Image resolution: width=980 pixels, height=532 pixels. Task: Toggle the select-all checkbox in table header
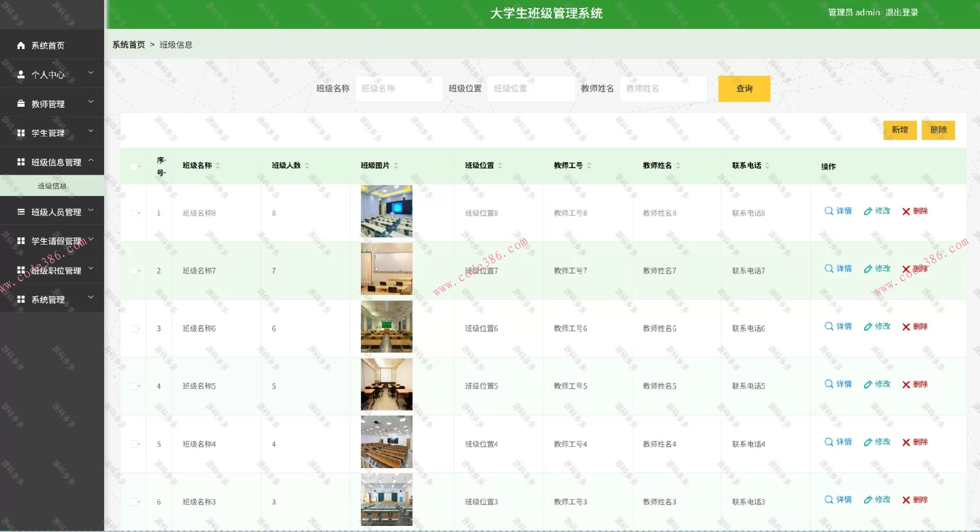click(134, 166)
